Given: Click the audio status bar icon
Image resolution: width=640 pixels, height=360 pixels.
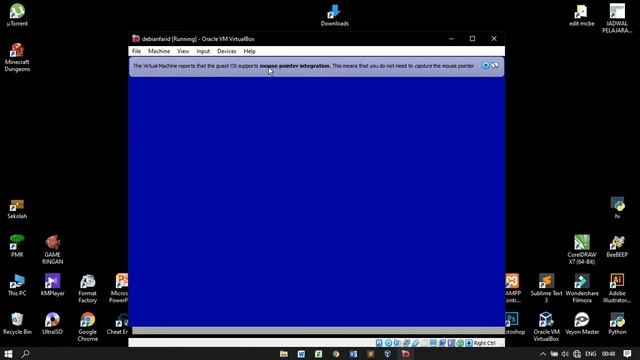Looking at the screenshot, I should tap(397, 343).
